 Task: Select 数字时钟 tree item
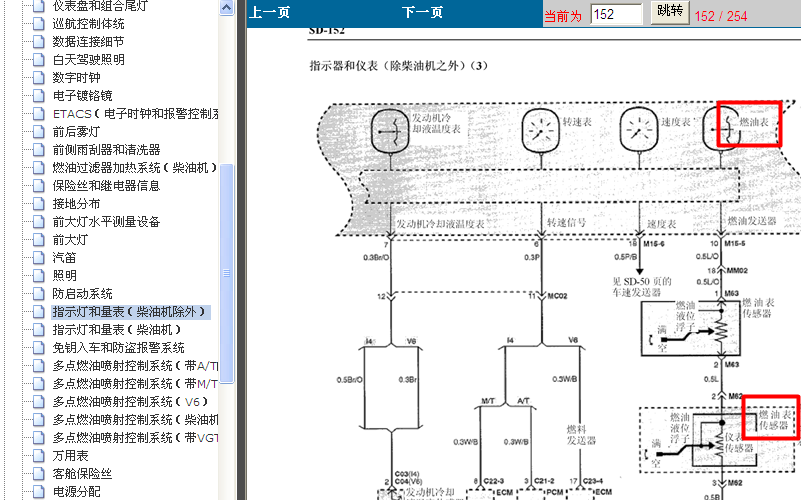(x=77, y=78)
